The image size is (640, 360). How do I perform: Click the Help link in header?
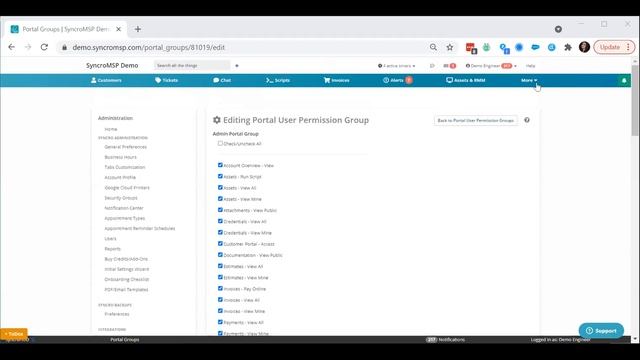click(x=530, y=66)
